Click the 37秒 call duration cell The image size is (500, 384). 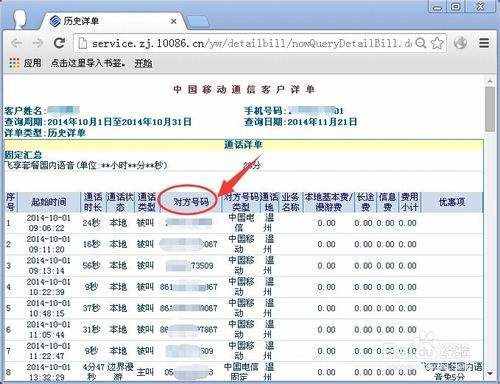click(91, 308)
